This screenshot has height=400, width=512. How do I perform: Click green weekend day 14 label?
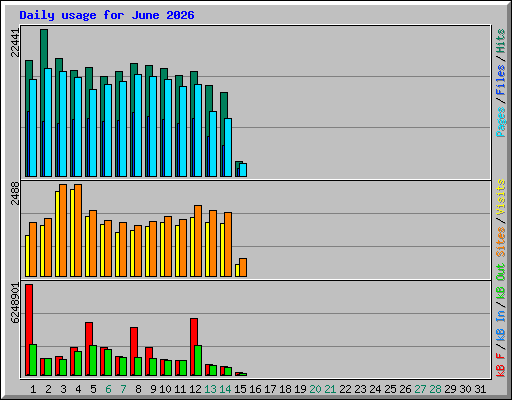pos(225,389)
